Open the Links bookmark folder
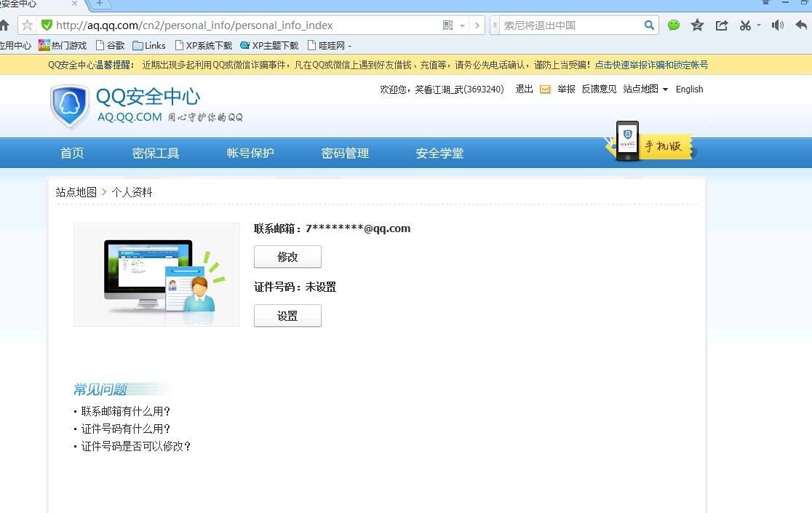The height and width of the screenshot is (513, 812). point(149,46)
